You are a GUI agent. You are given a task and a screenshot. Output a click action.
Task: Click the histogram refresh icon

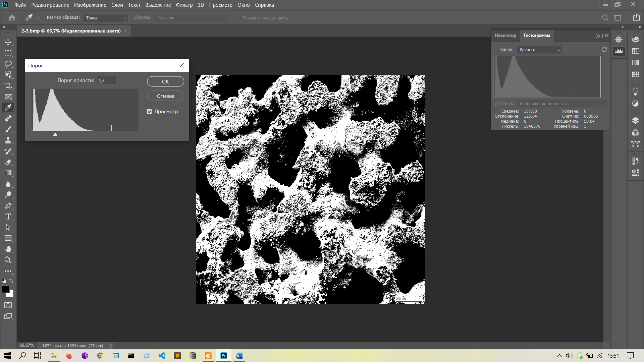pyautogui.click(x=604, y=50)
